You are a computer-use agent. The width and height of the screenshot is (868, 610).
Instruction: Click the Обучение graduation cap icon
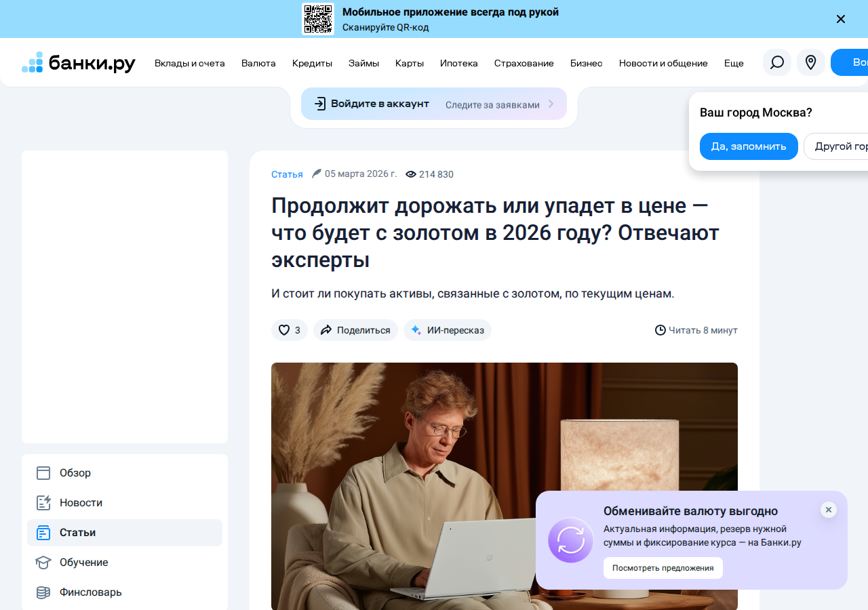coord(43,563)
